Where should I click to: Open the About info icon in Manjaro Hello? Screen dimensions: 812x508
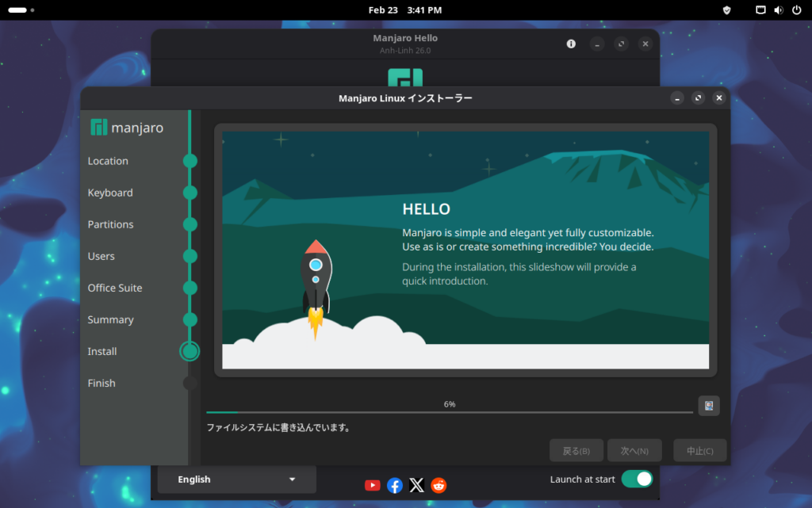click(x=571, y=44)
